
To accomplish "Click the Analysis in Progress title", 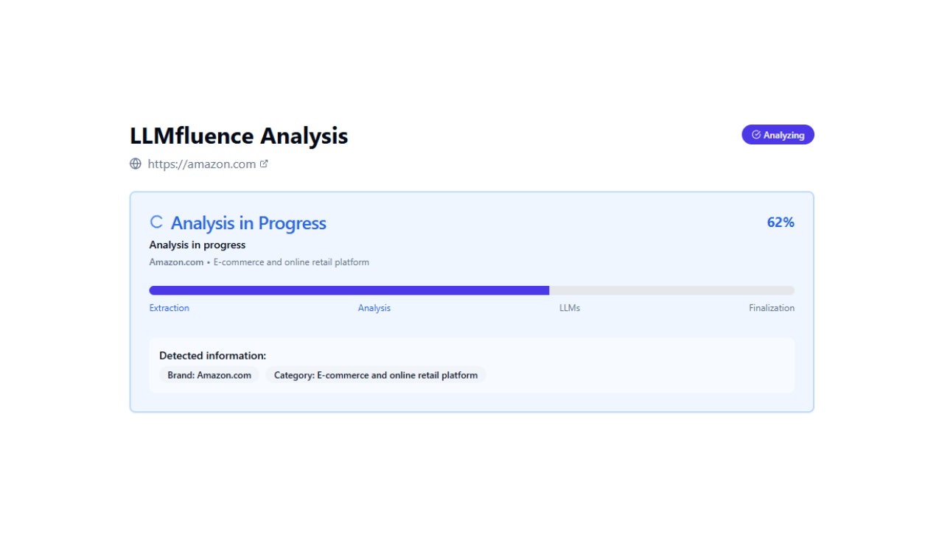I will tap(248, 223).
